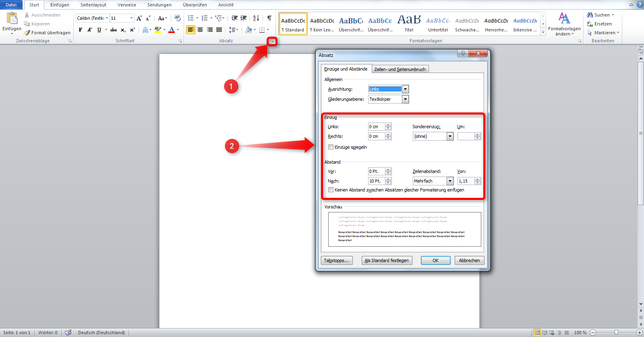
Task: Click Als Standard festlegen button
Action: click(x=387, y=260)
